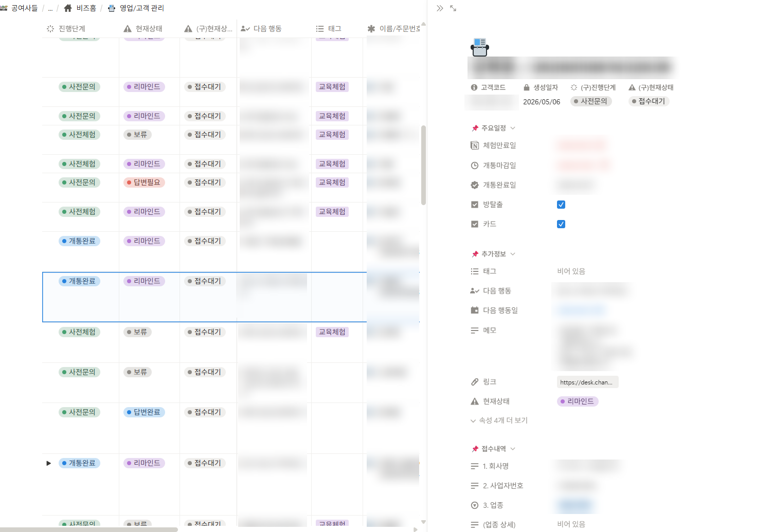Click the lock icon beside 생성일자
773x532 pixels.
point(527,87)
